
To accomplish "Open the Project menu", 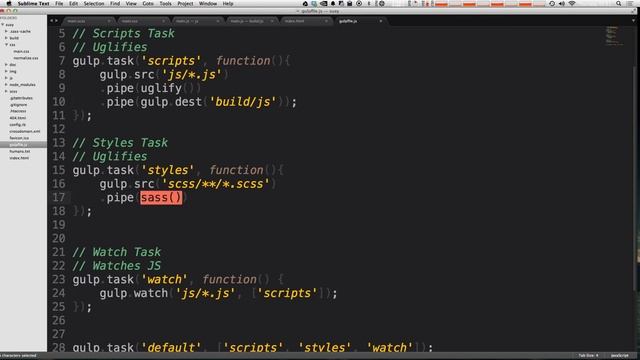I will point(185,4).
